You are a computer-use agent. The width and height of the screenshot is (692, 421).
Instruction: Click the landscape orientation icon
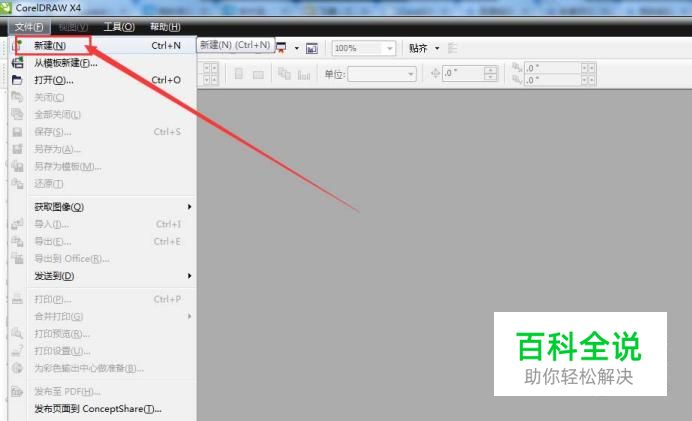258,75
